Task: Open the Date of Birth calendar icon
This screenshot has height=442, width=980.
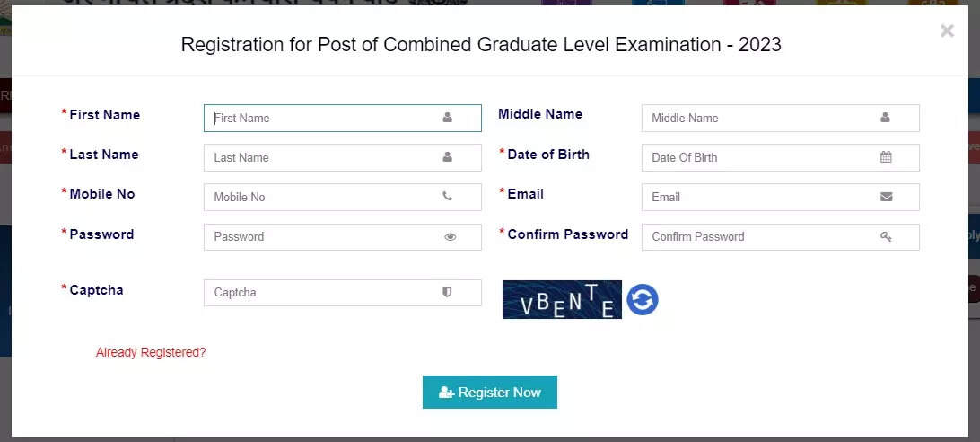Action: 886,157
